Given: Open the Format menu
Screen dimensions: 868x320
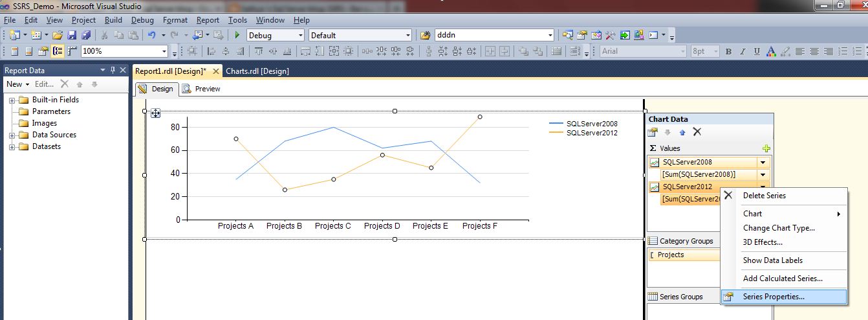Looking at the screenshot, I should [175, 20].
